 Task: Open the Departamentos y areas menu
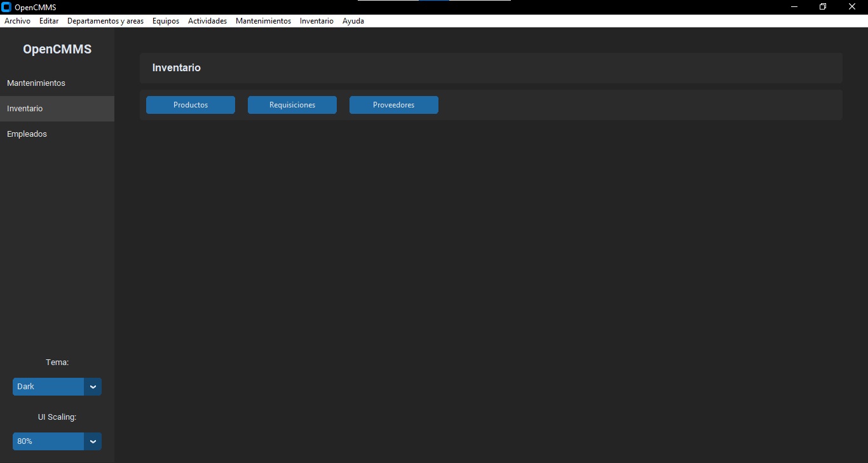coord(105,20)
